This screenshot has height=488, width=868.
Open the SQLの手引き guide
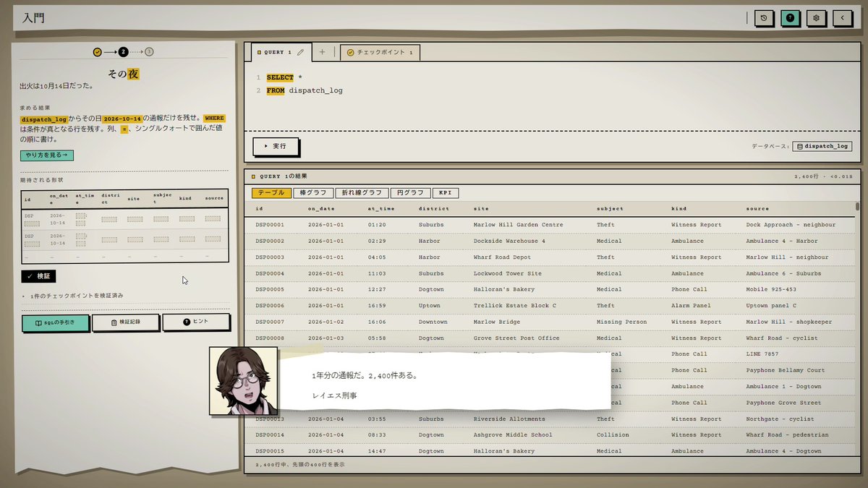click(x=56, y=322)
